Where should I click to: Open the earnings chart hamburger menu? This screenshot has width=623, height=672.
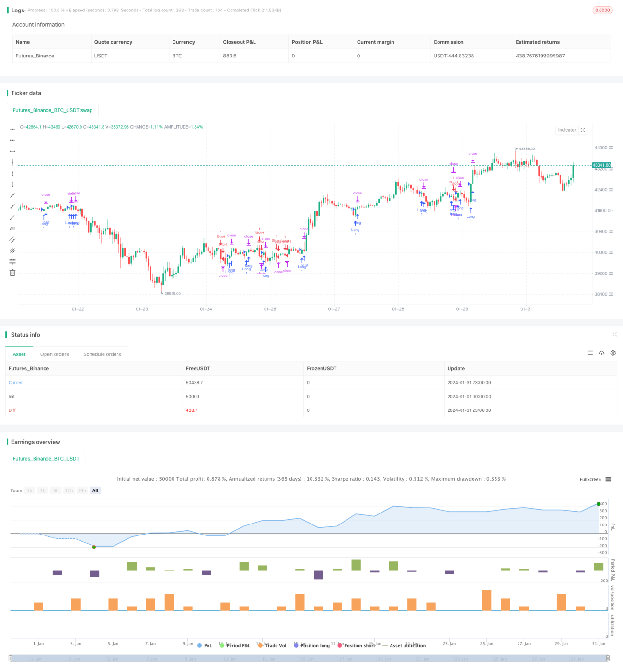(x=608, y=479)
